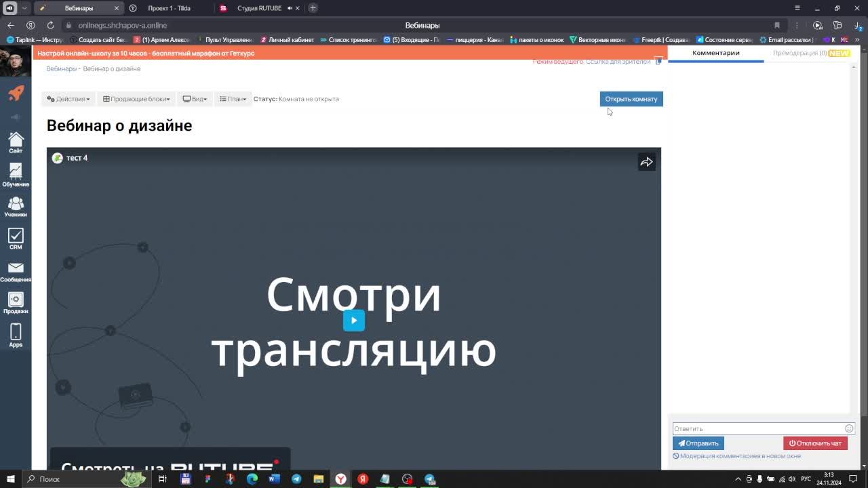Close the Студия RUTUBE tab
Screen dimensions: 868x488
coord(297,8)
